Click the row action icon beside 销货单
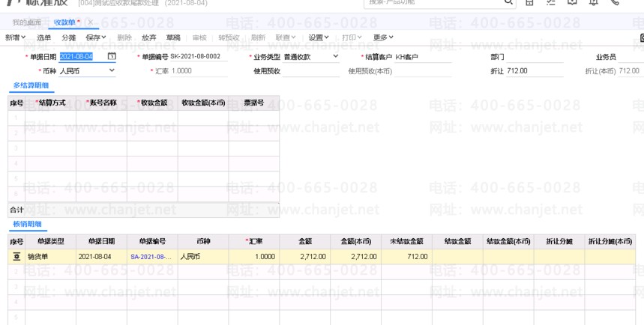The image size is (644, 325). [16, 257]
